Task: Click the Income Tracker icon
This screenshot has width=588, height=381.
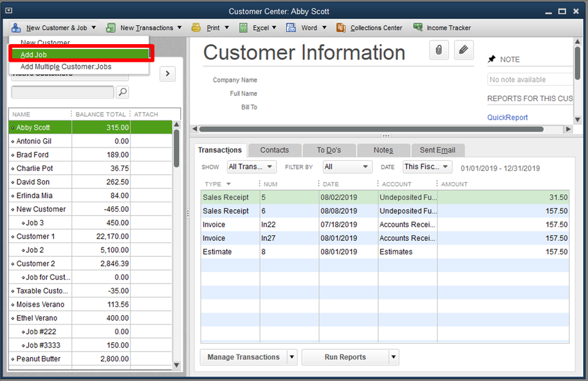Action: coord(418,27)
